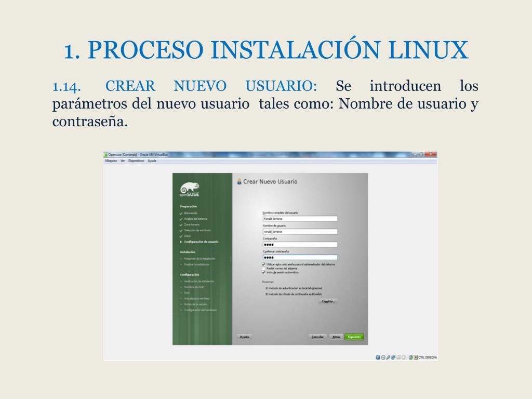Select the Nombre de host step

pyautogui.click(x=194, y=287)
